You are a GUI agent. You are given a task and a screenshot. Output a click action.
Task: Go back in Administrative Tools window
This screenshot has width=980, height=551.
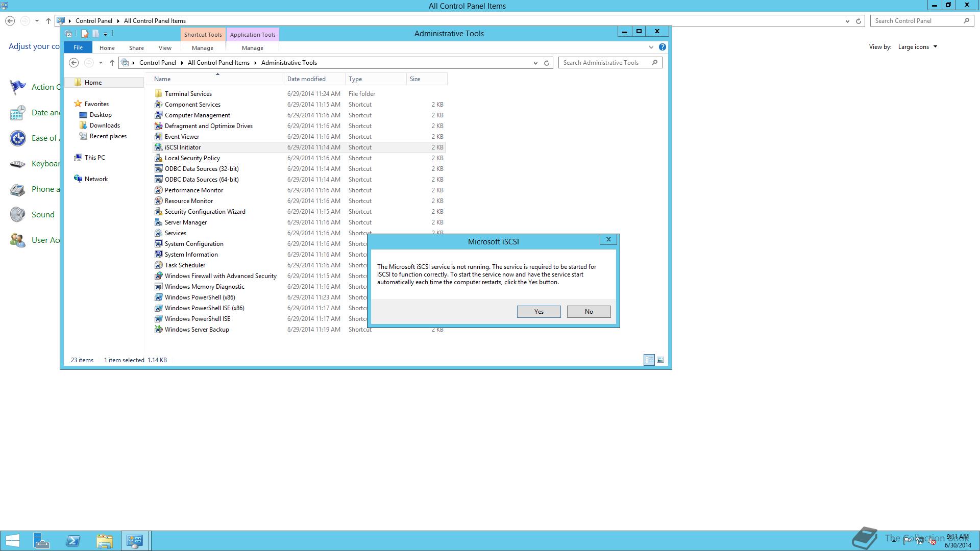coord(74,63)
